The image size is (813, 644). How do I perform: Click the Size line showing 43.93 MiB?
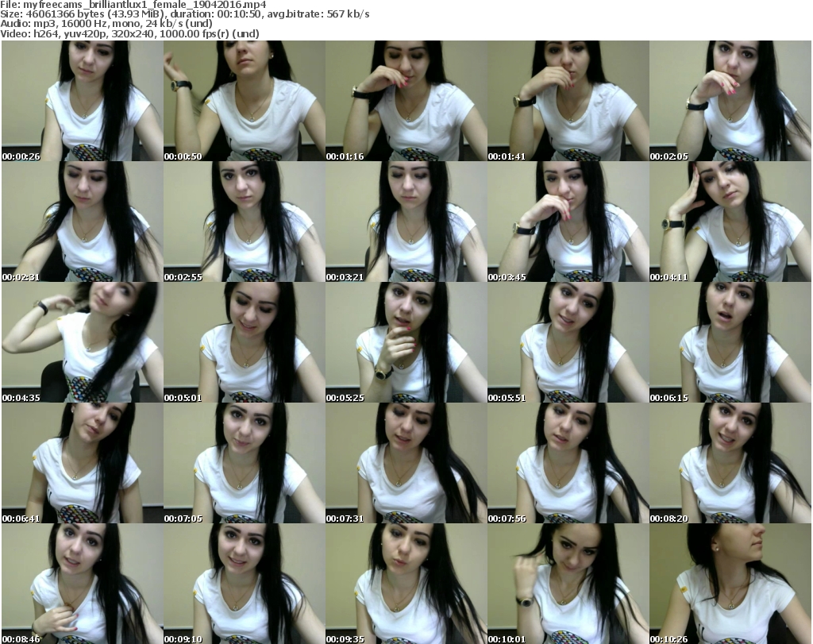(185, 14)
